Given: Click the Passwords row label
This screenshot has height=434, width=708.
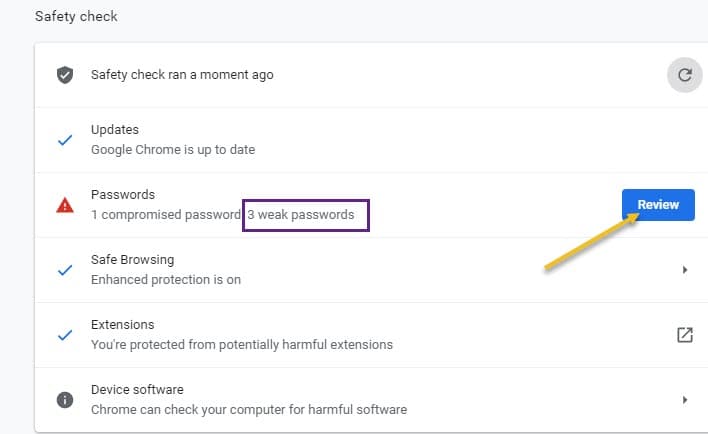Looking at the screenshot, I should coord(122,195).
